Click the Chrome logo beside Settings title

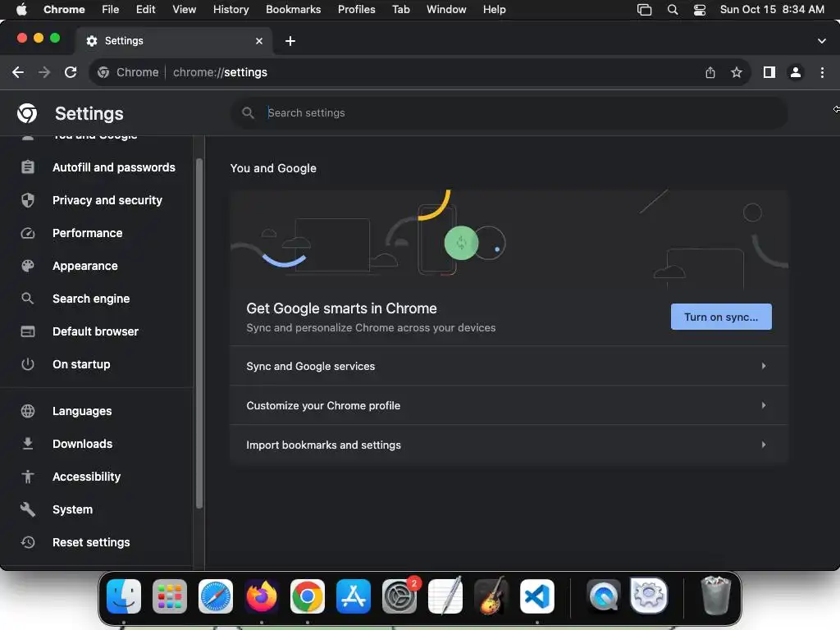point(27,113)
